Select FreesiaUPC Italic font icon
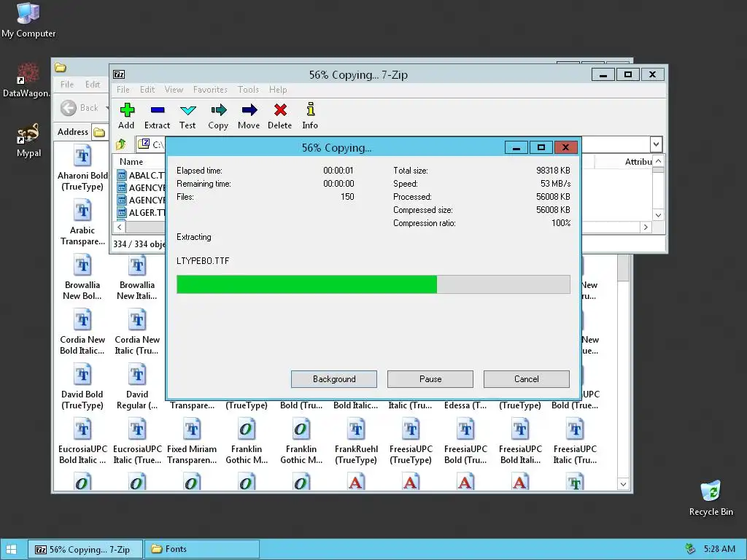The height and width of the screenshot is (560, 747). click(575, 442)
